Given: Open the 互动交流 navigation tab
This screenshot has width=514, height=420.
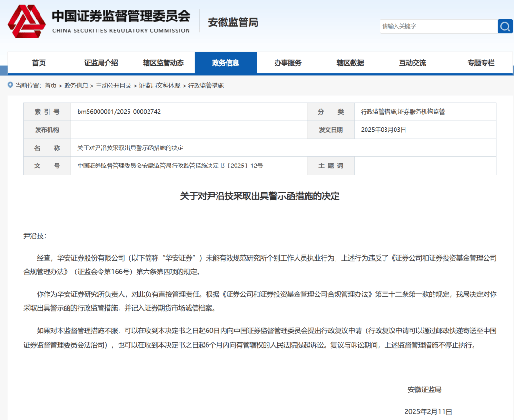Looking at the screenshot, I should pyautogui.click(x=412, y=63).
